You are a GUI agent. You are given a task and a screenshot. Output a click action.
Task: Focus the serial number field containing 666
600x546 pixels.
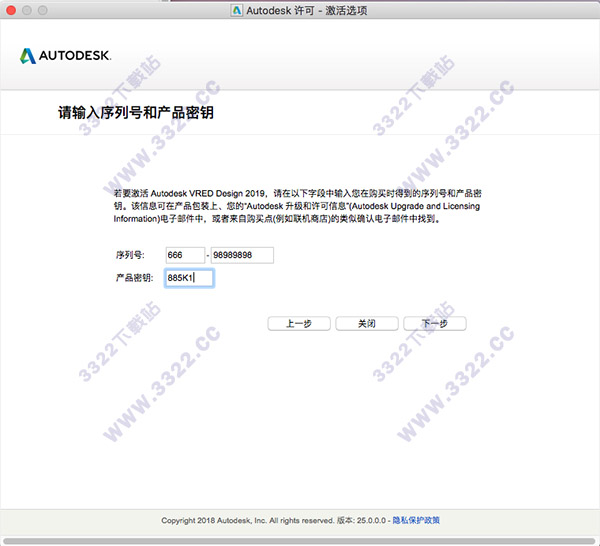pos(185,255)
